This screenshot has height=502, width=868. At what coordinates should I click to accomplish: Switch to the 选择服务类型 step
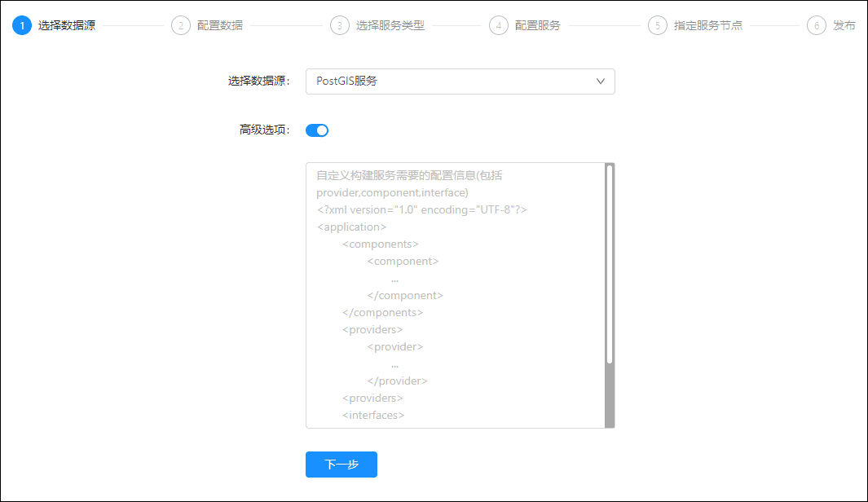pos(390,25)
